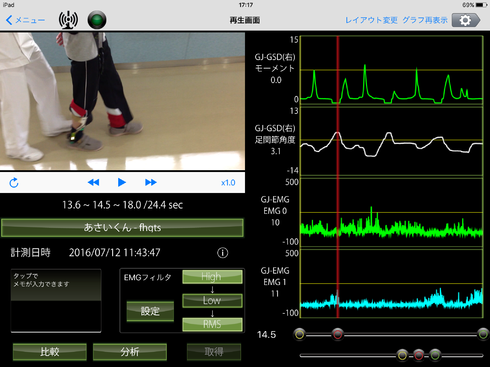The width and height of the screenshot is (490, 367).
Task: Open settings gear button
Action: (466, 20)
